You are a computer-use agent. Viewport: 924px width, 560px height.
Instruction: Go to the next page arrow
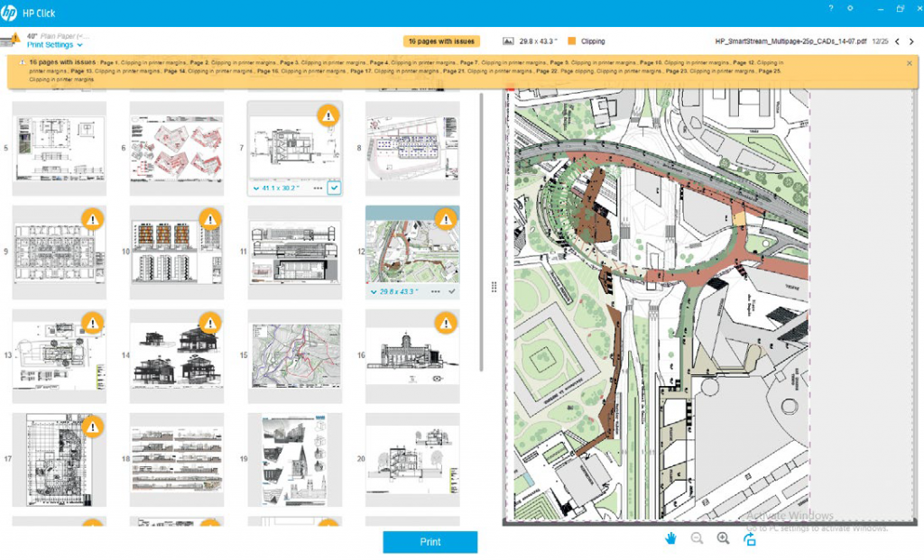[911, 41]
